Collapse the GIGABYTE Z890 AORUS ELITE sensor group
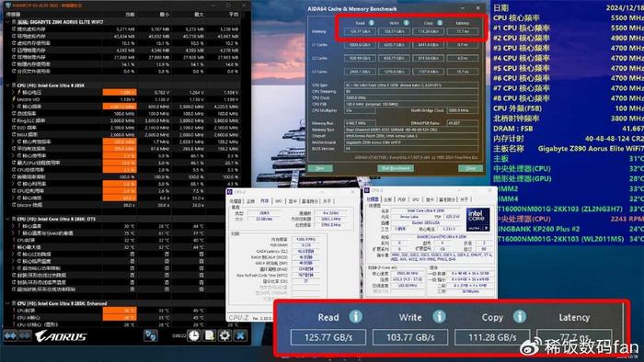This screenshot has height=362, width=644. point(7,22)
